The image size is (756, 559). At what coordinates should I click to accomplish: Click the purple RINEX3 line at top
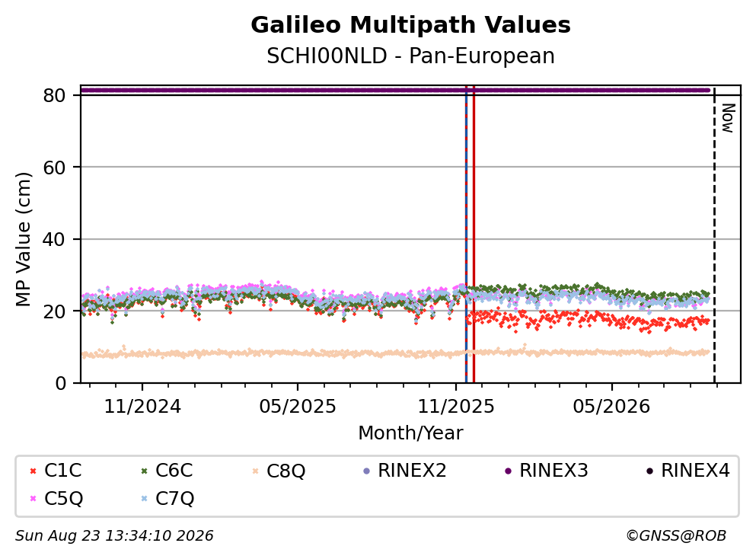[x=395, y=90]
